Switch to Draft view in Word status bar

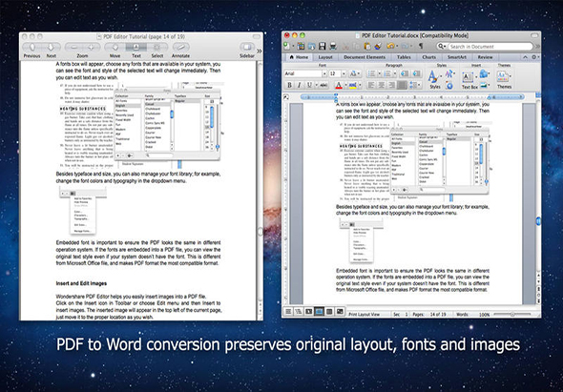click(x=288, y=311)
